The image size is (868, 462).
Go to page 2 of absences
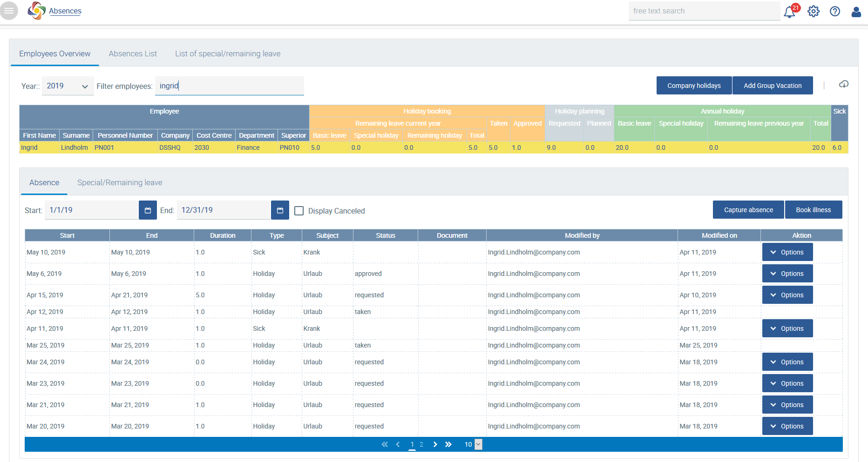point(421,444)
